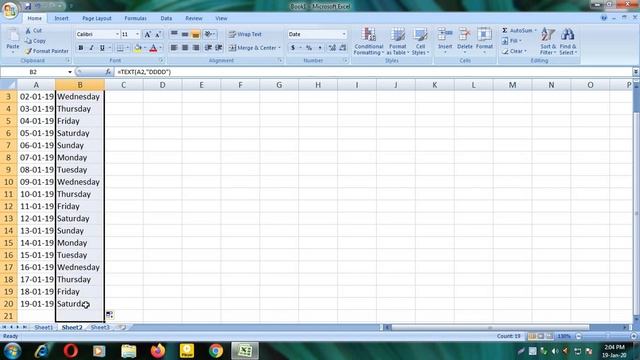Open Conditional Formatting menu
640x360 pixels.
tap(369, 41)
